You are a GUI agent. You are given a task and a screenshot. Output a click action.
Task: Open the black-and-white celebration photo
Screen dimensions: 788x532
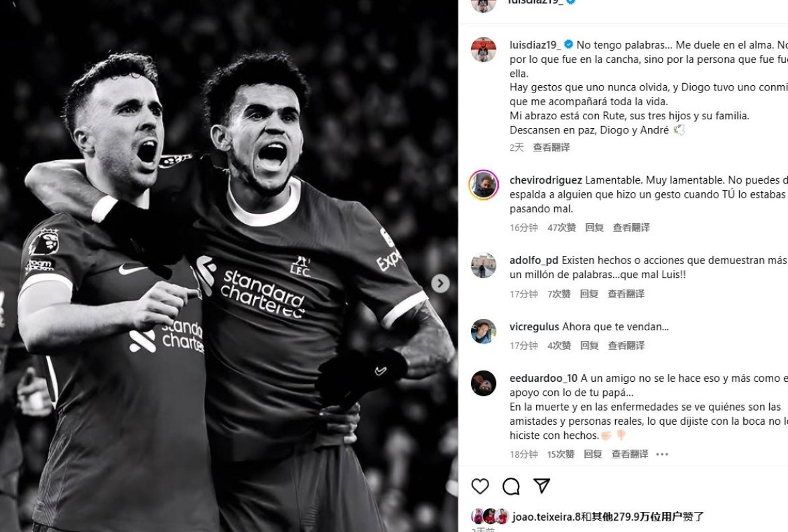click(228, 266)
